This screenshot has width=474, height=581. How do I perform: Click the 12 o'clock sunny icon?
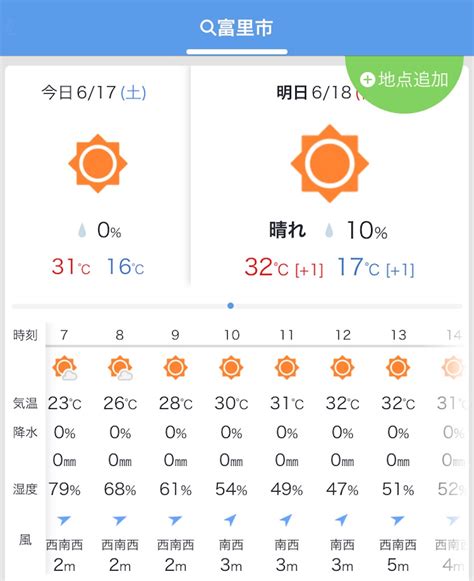pyautogui.click(x=342, y=368)
